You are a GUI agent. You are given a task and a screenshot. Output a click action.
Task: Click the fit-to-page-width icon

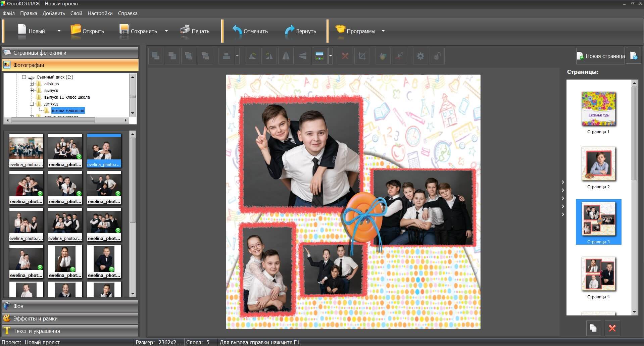319,56
